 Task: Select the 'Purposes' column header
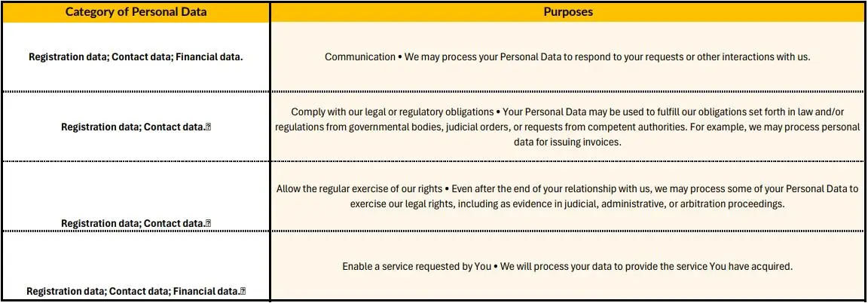[567, 12]
